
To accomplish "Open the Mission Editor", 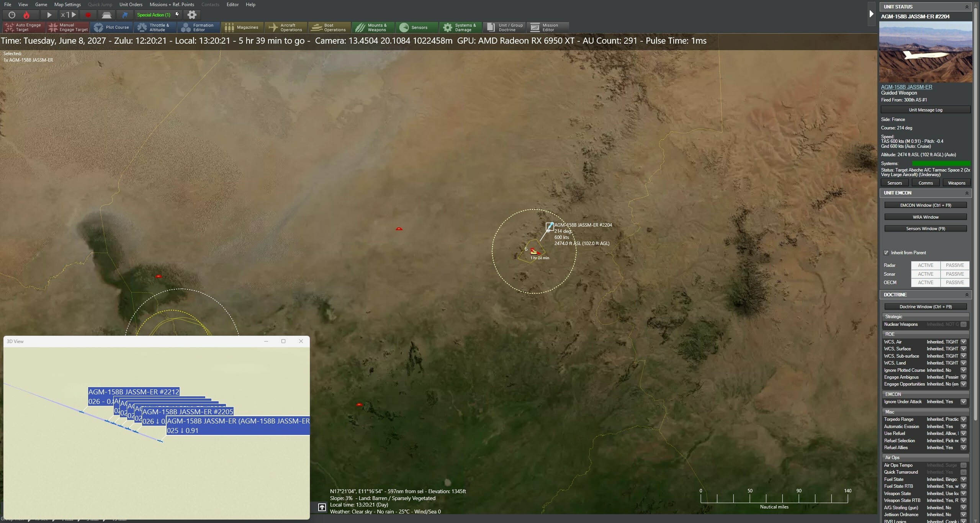I will [547, 27].
